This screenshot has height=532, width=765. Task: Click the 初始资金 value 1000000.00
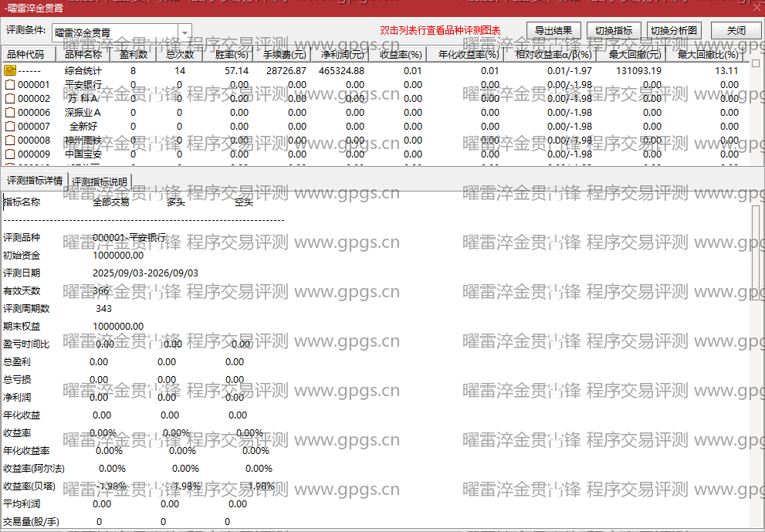tap(118, 256)
